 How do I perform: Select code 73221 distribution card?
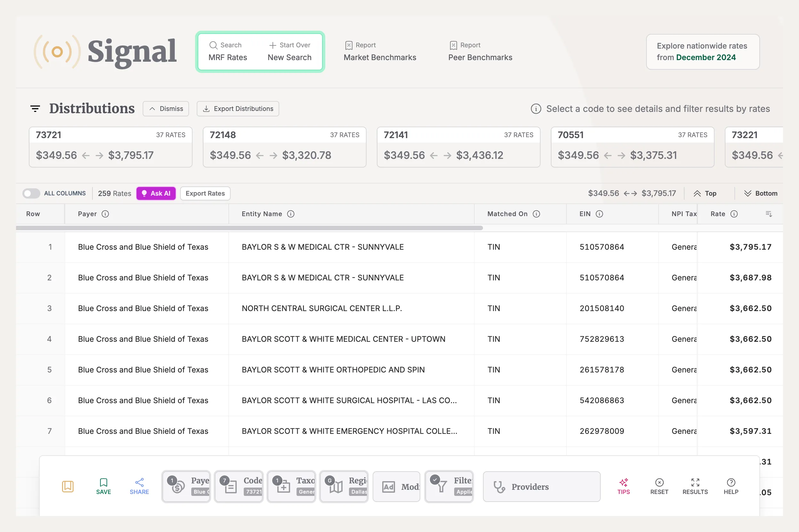point(754,147)
